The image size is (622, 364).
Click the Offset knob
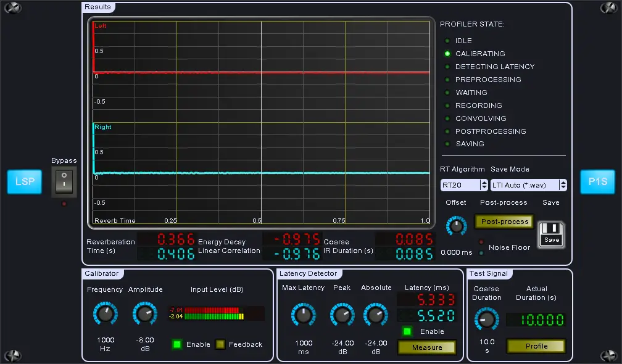(x=456, y=225)
